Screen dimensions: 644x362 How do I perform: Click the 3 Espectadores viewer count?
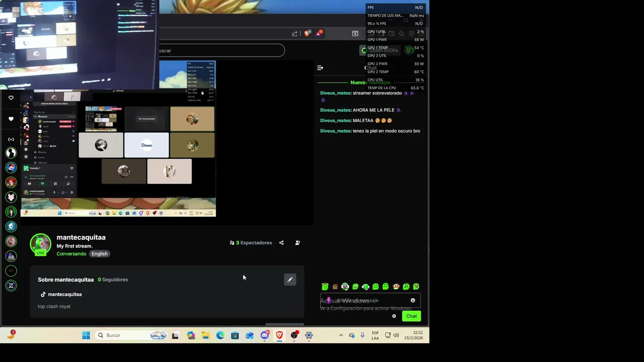[251, 243]
